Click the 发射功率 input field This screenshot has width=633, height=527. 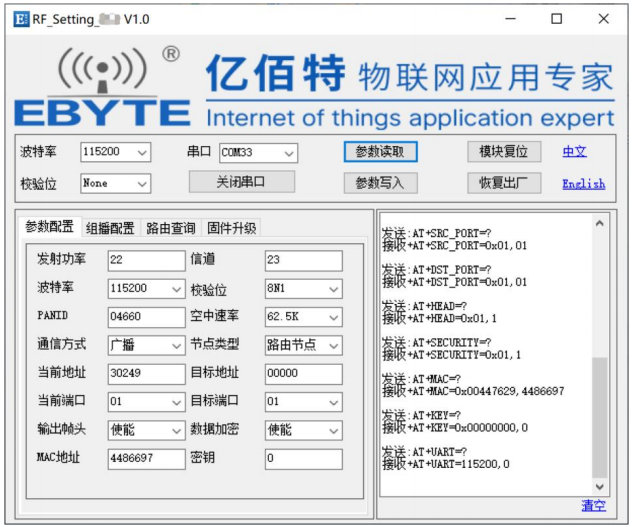(x=146, y=260)
